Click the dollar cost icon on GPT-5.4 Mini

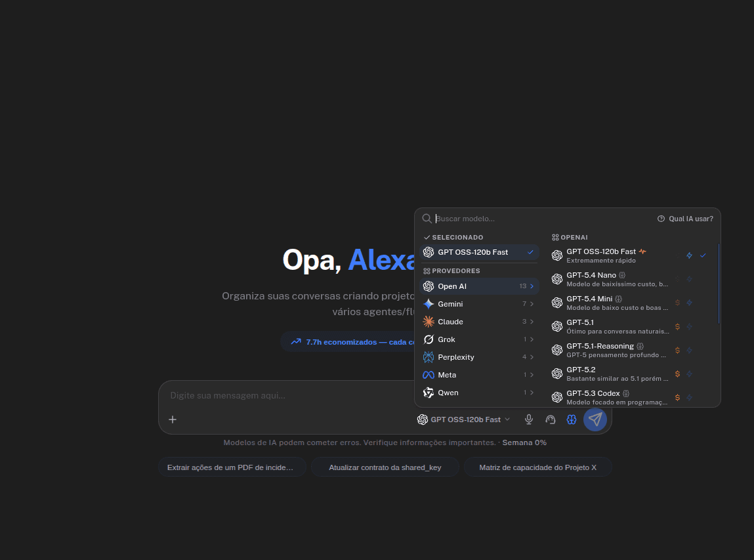677,303
